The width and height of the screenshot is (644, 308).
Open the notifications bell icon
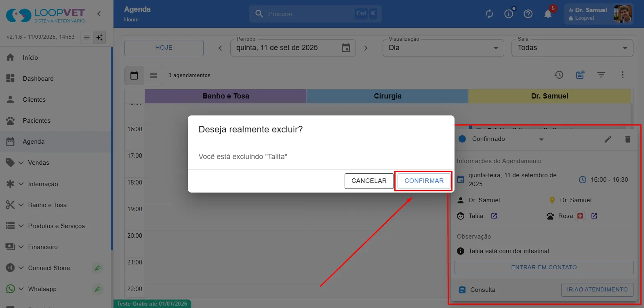point(548,14)
